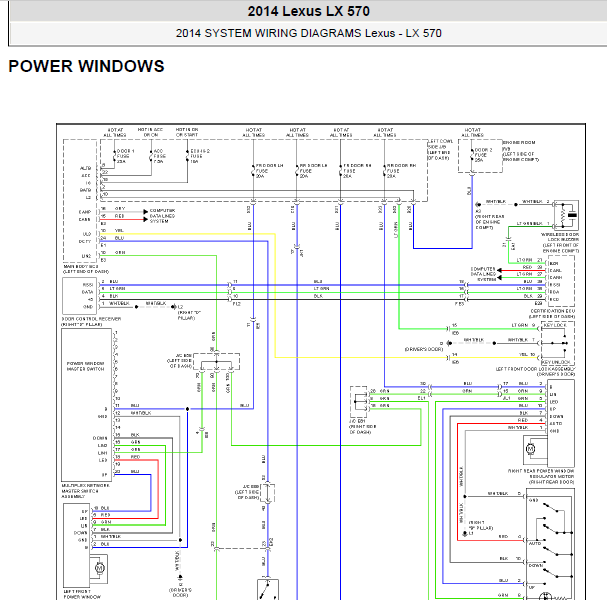Click the CERTIFICATION ECU caption
607x600 pixels.
point(552,314)
